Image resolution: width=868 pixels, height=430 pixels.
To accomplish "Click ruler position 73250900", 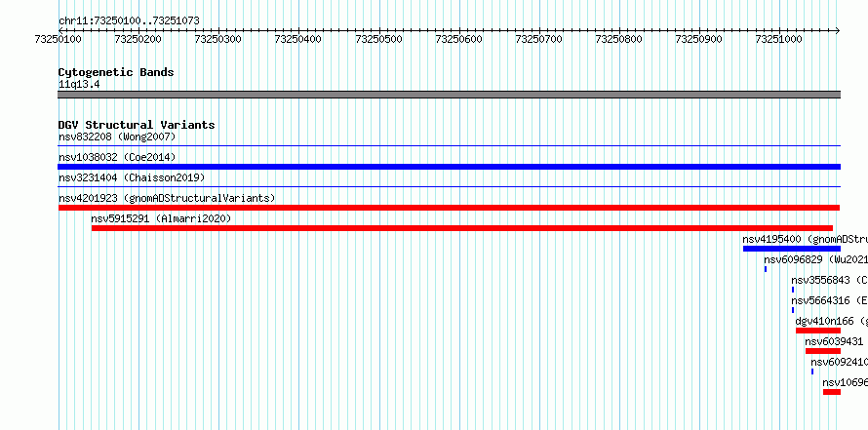I will tap(699, 39).
